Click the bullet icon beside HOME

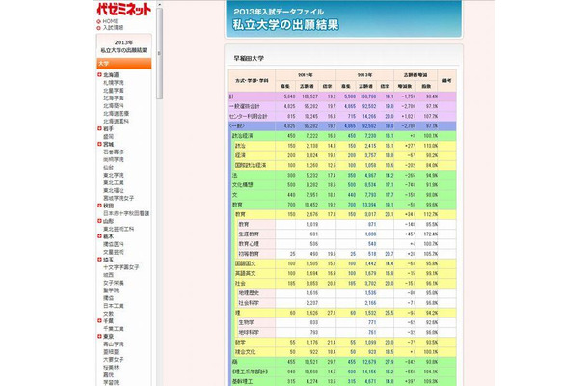(98, 21)
